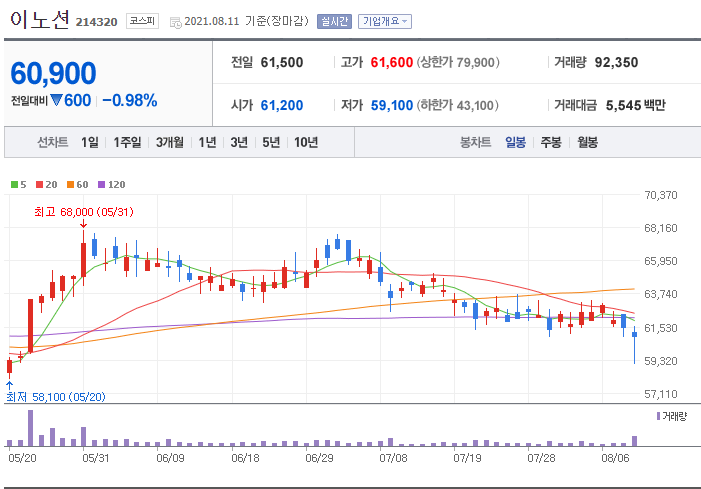This screenshot has width=701, height=489.
Task: Click the 05/31 x-axis date label
Action: [96, 458]
